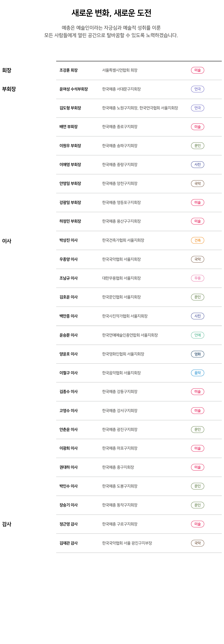Click the 문인 tag next to 이원우 부회장
224x644 pixels.
pos(197,146)
